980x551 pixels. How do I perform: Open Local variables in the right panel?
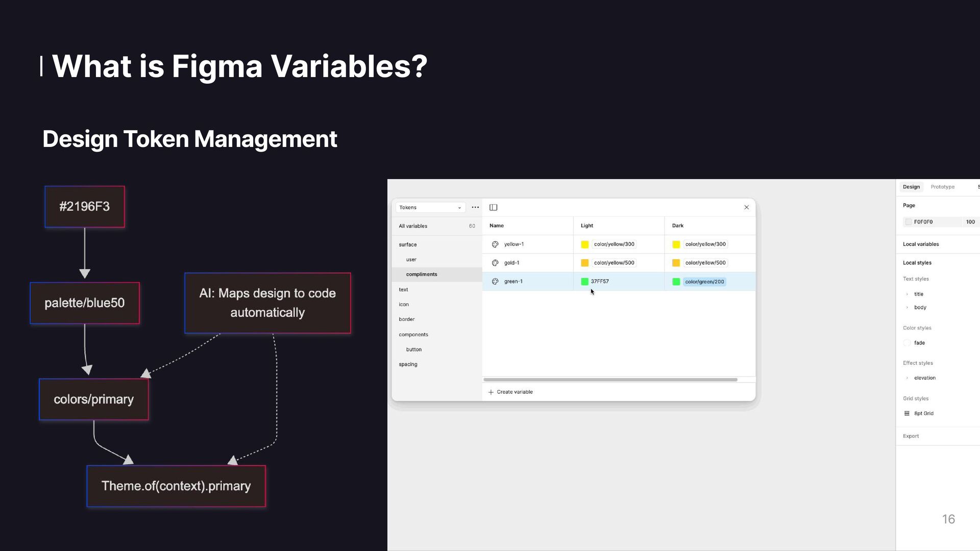[921, 244]
